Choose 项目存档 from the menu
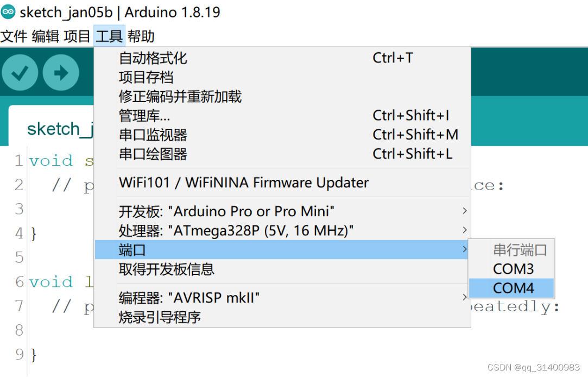 tap(282, 77)
